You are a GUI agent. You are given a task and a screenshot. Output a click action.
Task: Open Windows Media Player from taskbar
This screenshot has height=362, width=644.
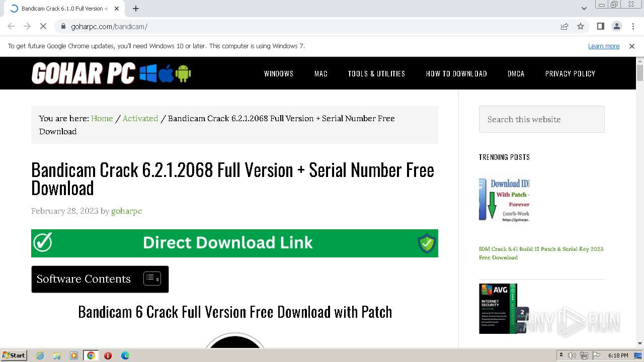[x=74, y=355]
